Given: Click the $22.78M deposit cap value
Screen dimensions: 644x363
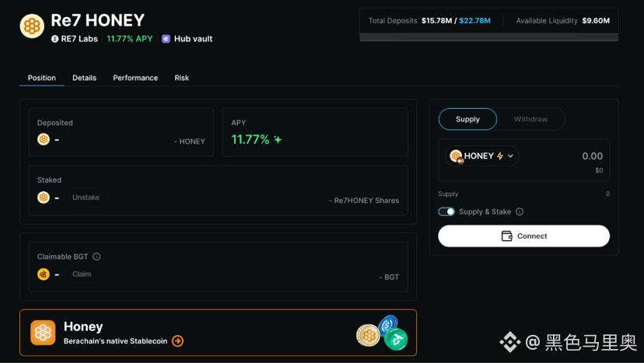Looking at the screenshot, I should (474, 21).
